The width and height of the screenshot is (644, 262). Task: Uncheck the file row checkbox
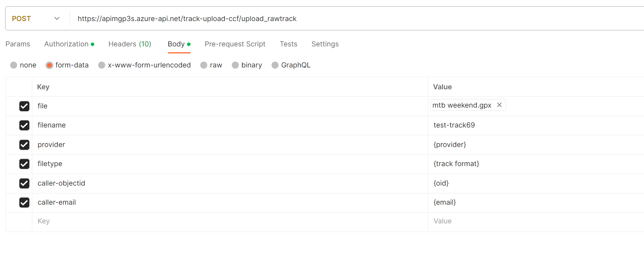[24, 106]
